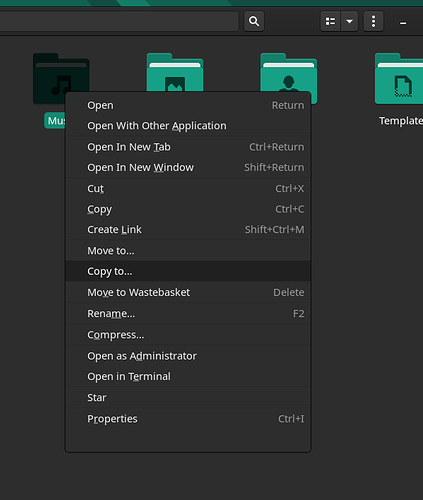Select the Copy to... option
The width and height of the screenshot is (423, 500).
188,271
